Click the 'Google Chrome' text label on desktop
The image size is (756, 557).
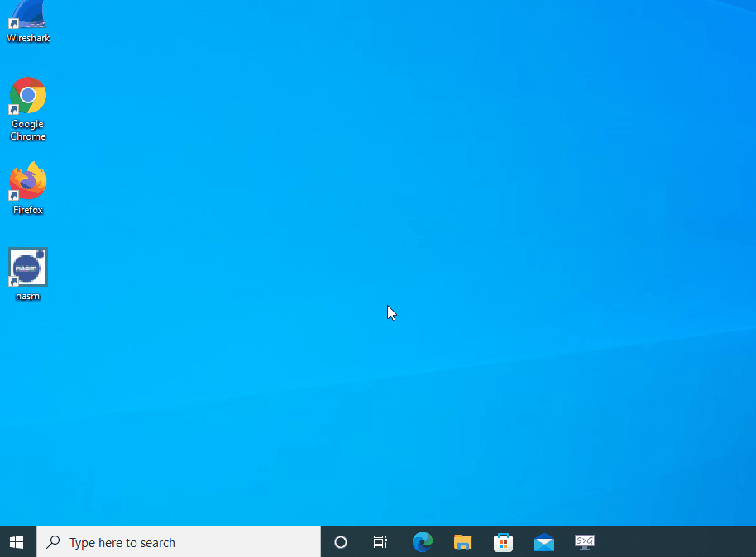28,131
